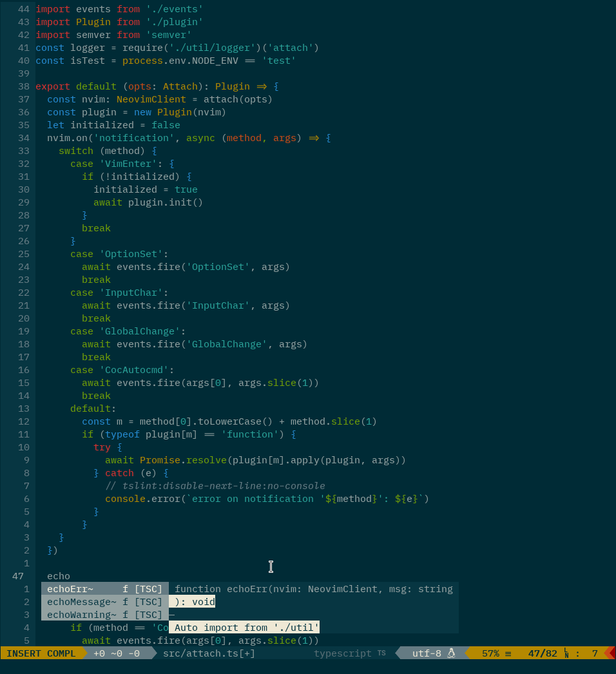The image size is (616, 674).
Task: Click the [TSC] source badge on echoErr entry
Action: (148, 588)
